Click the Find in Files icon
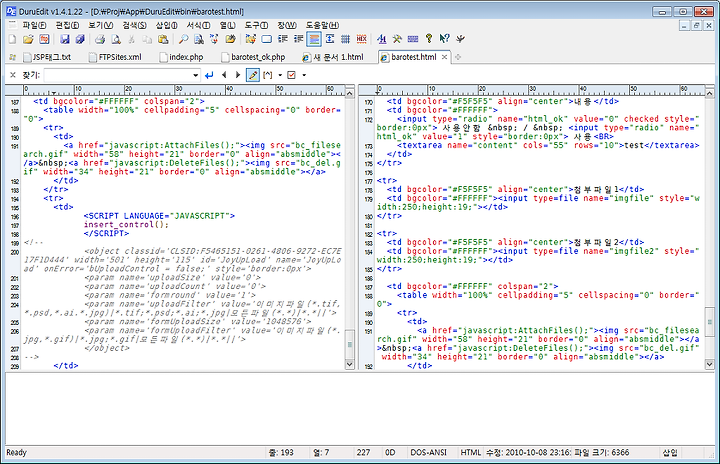The width and height of the screenshot is (720, 464). tap(198, 39)
